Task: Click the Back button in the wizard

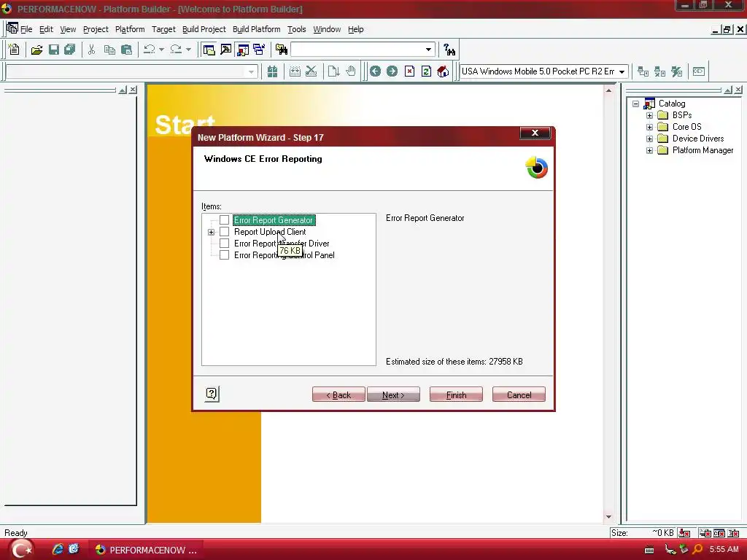Action: (x=338, y=394)
